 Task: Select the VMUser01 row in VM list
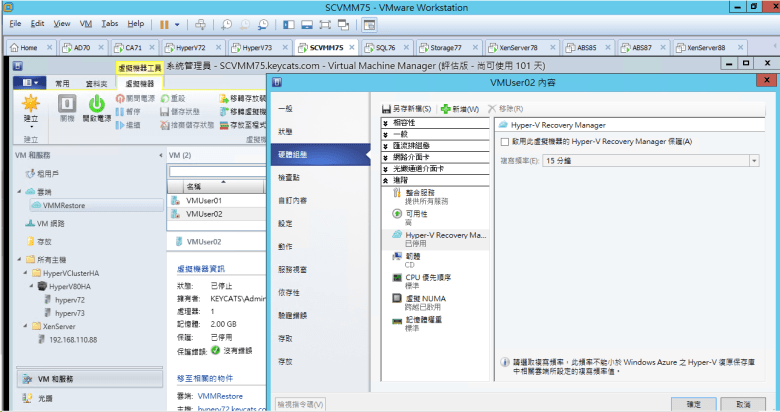pos(204,200)
